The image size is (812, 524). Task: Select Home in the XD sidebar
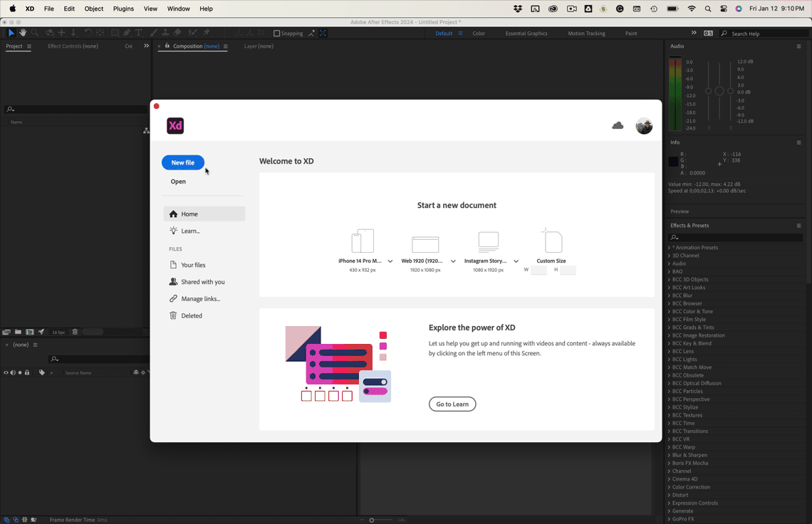pyautogui.click(x=204, y=214)
